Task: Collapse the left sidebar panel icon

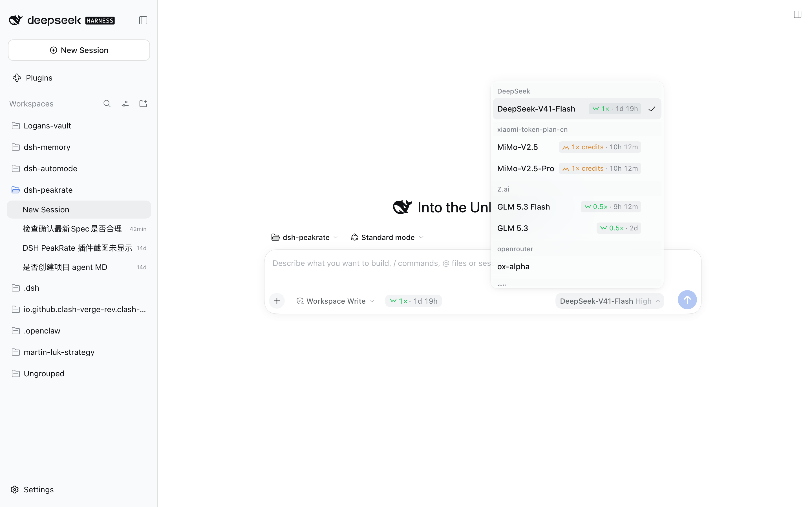Action: [143, 21]
